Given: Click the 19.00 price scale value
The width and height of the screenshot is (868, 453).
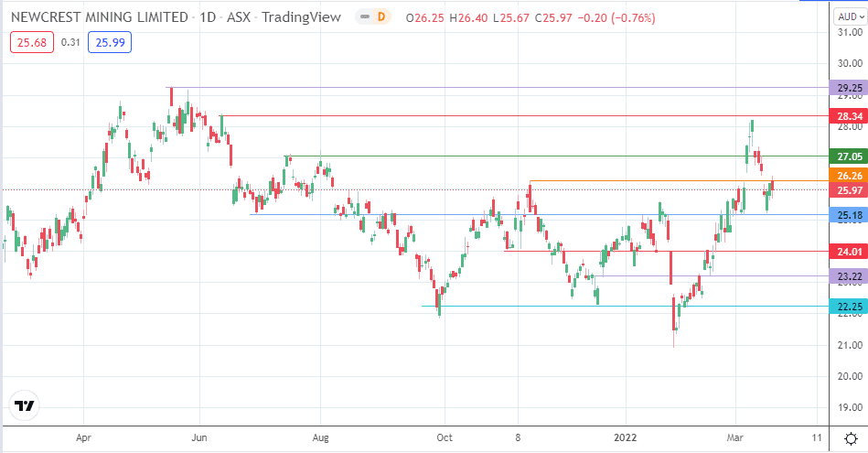Looking at the screenshot, I should click(850, 407).
